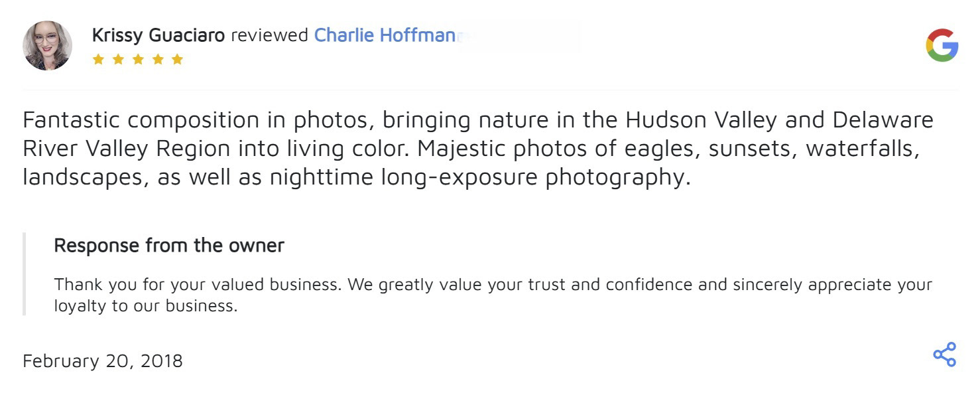Click the fifth rating star
This screenshot has width=980, height=393.
click(177, 60)
